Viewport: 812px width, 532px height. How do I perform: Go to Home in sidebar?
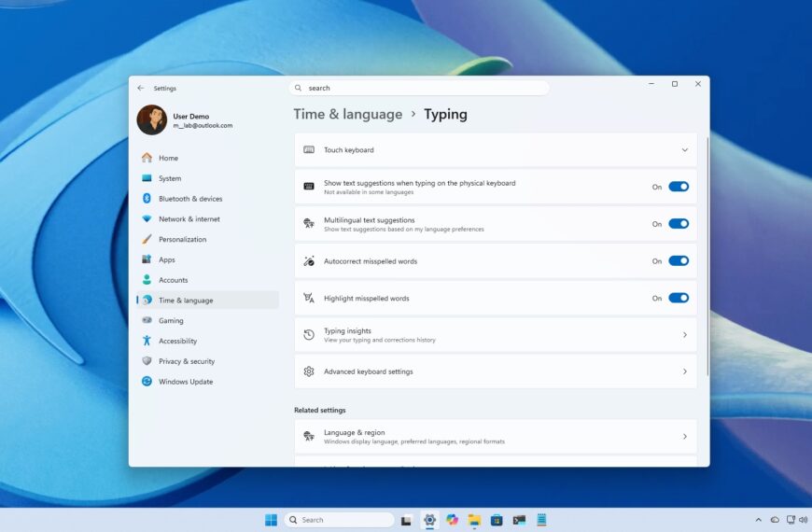[x=207, y=158]
